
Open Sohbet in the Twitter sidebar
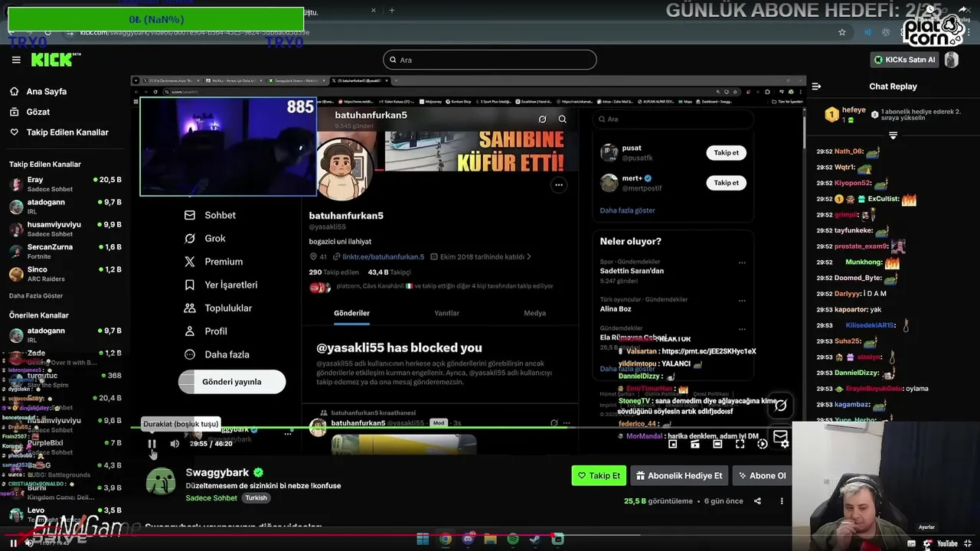click(209, 215)
